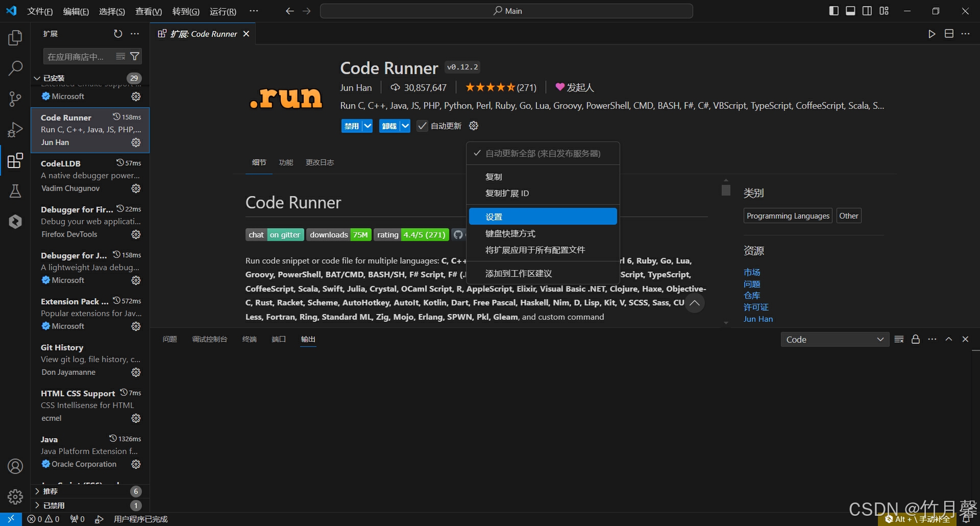This screenshot has height=526, width=980.
Task: Toggle auto update checkbox
Action: click(422, 126)
